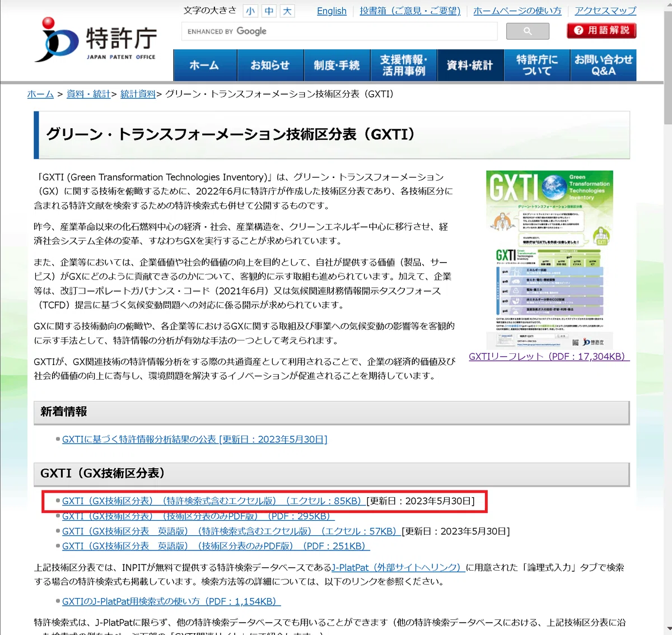Click the GXTI leaflet thumbnail image
672x635 pixels.
pos(549,260)
